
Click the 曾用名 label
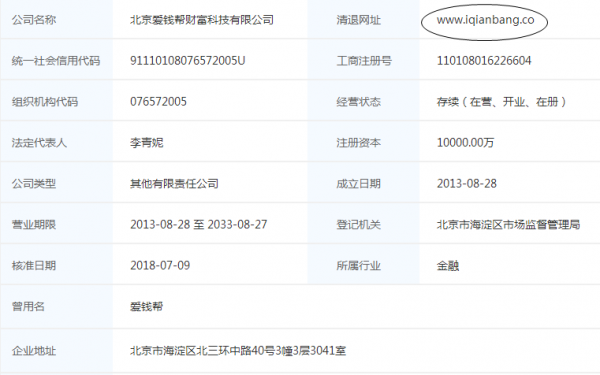[x=28, y=307]
